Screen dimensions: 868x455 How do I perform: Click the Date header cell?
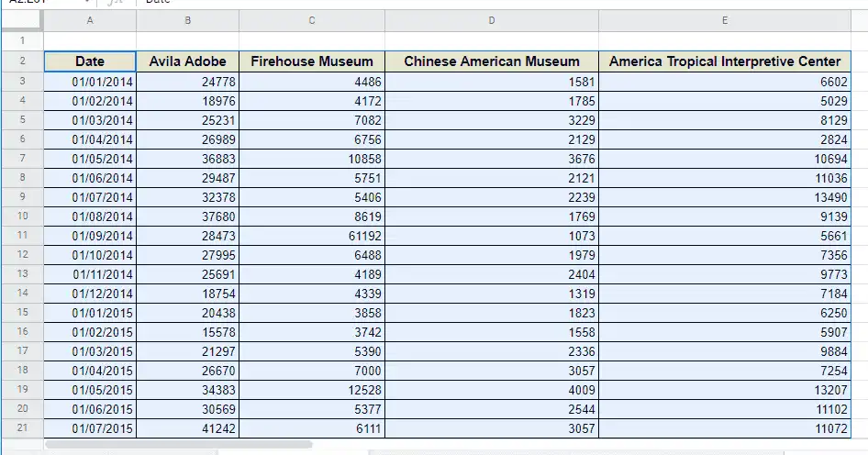click(90, 61)
